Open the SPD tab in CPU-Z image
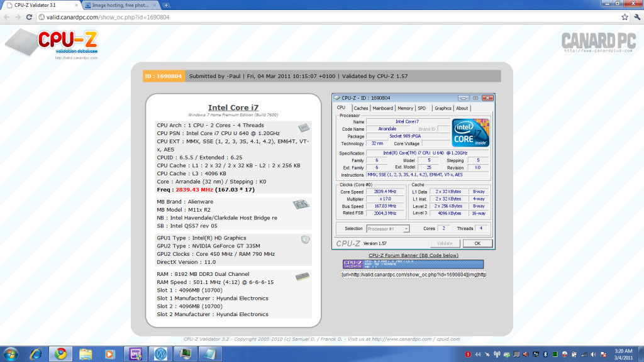 tap(422, 108)
